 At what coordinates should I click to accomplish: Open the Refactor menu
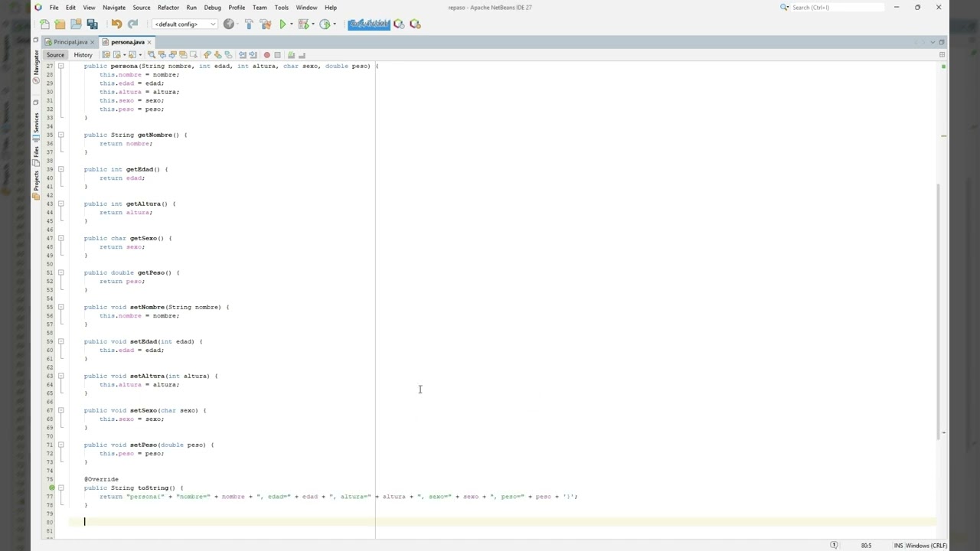tap(168, 8)
